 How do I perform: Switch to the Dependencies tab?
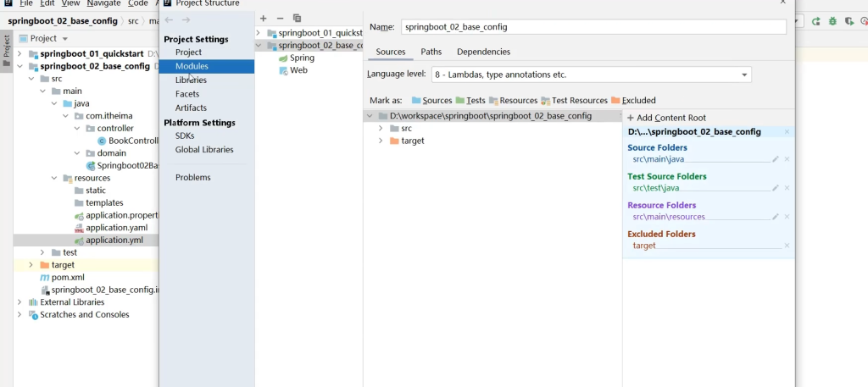483,52
